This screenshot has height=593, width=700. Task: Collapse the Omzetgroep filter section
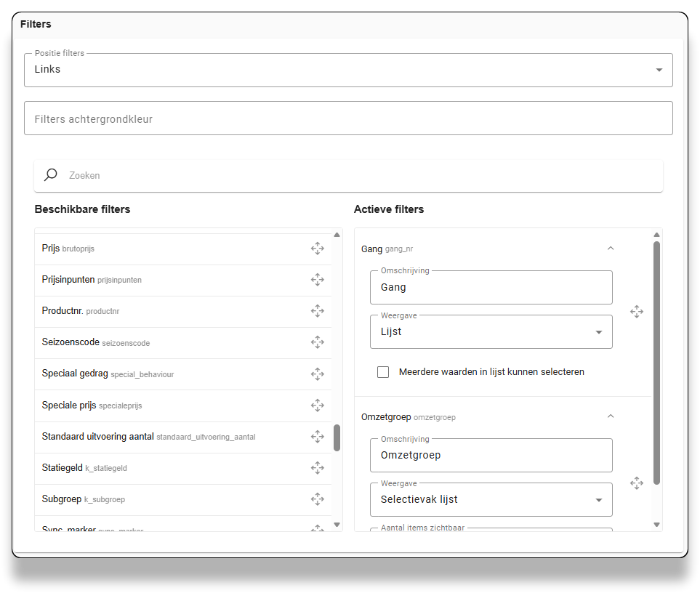coord(611,416)
